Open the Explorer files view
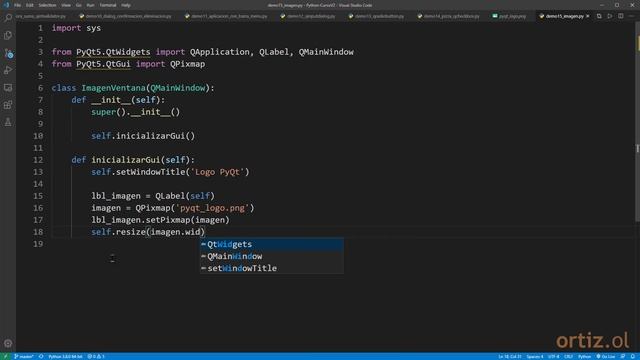This screenshot has width=640, height=360. pyautogui.click(x=8, y=36)
